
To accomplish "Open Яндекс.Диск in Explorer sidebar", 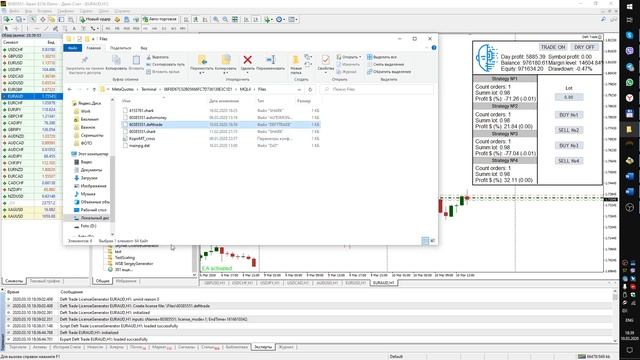I will (x=89, y=103).
